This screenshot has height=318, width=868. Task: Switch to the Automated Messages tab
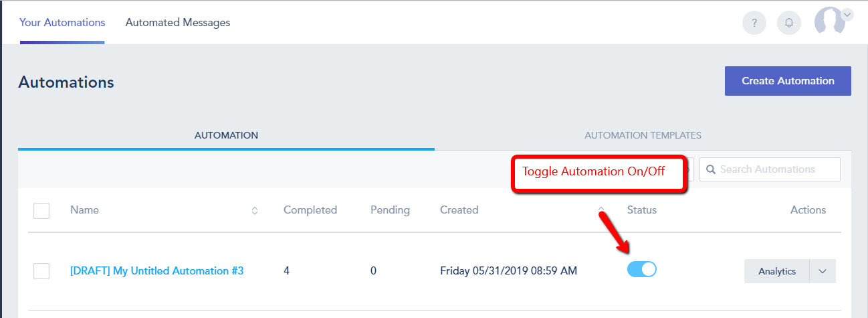(x=178, y=23)
